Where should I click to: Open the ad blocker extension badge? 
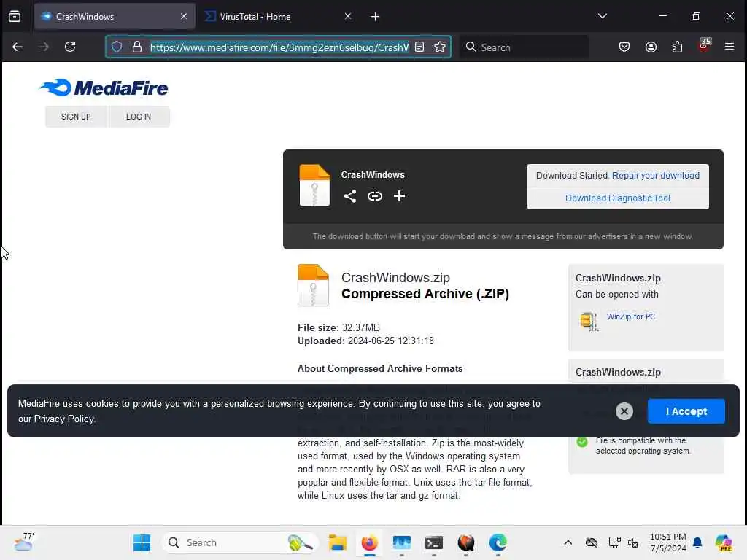pos(704,46)
